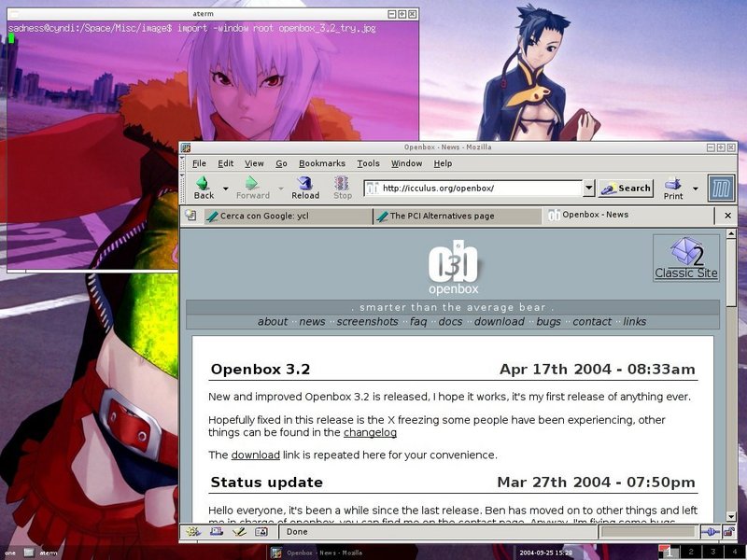747x560 pixels.
Task: Open the Tools menu
Action: (368, 163)
